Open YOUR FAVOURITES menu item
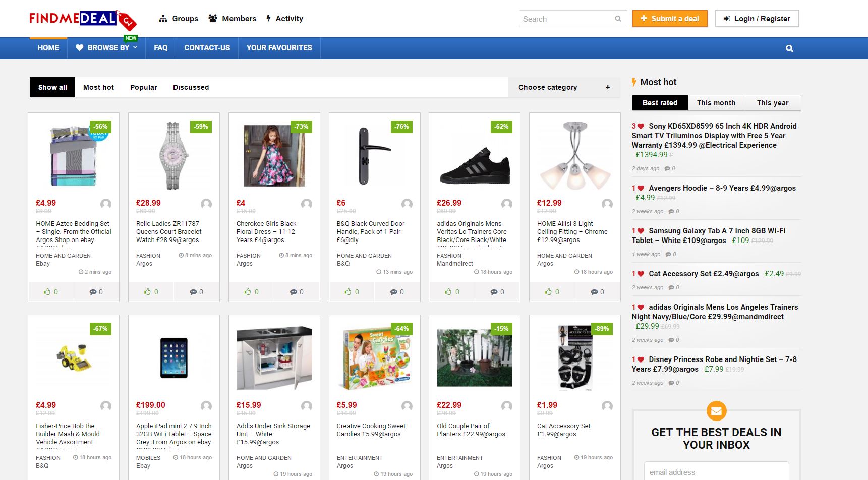 279,48
